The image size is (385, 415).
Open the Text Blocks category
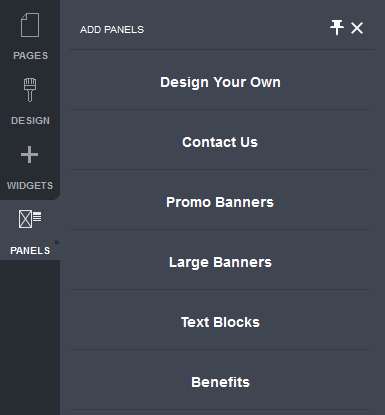[x=220, y=322]
